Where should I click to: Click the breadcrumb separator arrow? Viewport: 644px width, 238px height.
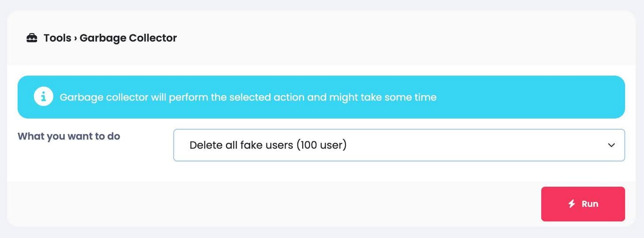click(75, 38)
